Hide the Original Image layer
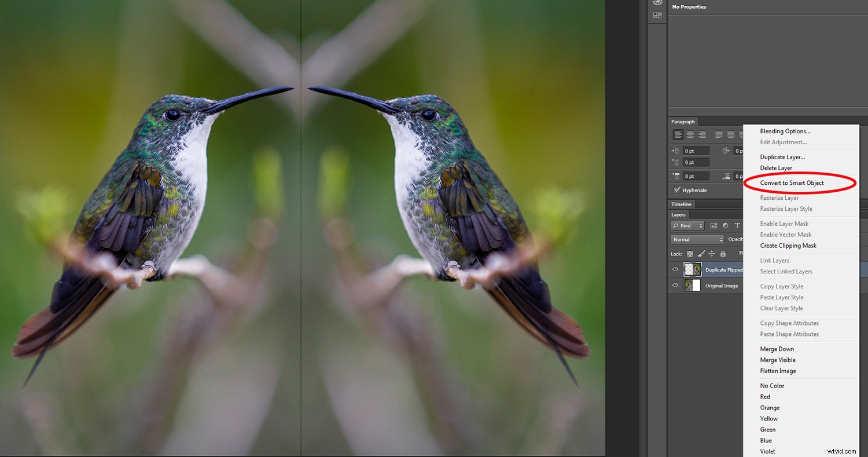Viewport: 868px width, 457px height. (675, 284)
